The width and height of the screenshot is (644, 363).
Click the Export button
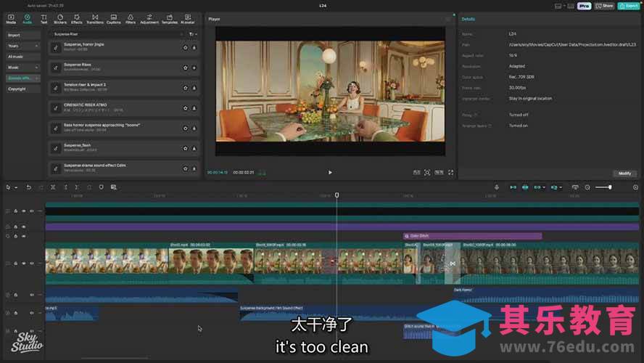point(627,6)
